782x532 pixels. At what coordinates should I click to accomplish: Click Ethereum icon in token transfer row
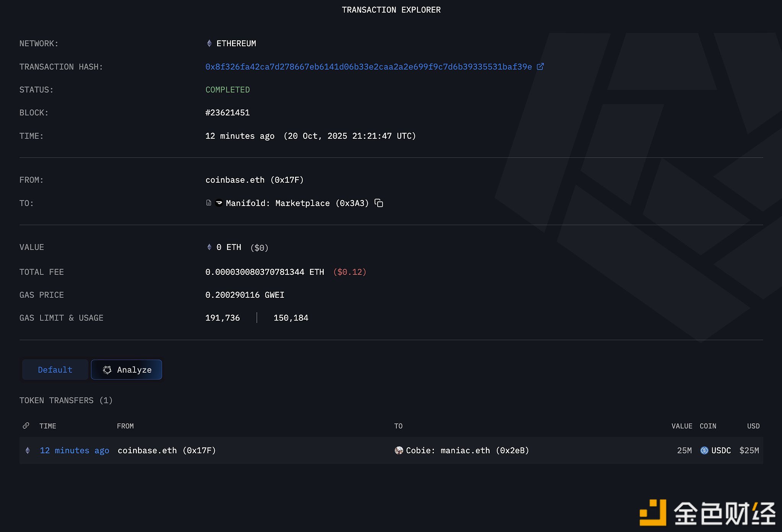coord(28,451)
